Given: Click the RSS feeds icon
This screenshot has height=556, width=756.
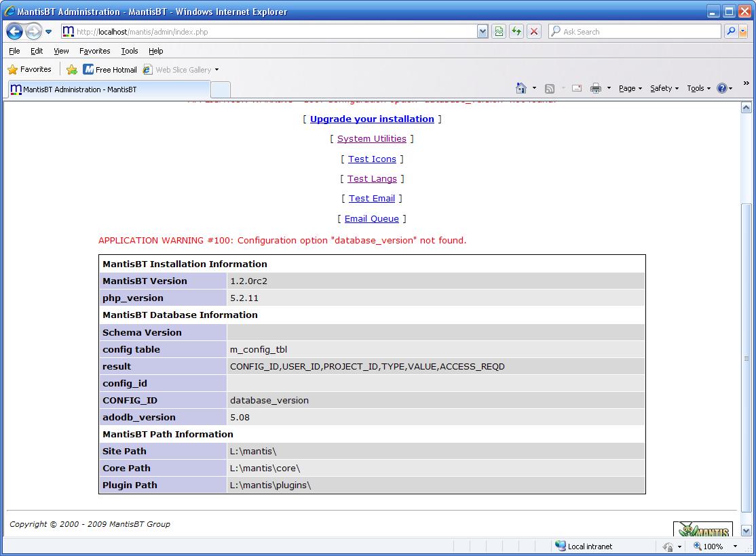Looking at the screenshot, I should click(550, 88).
